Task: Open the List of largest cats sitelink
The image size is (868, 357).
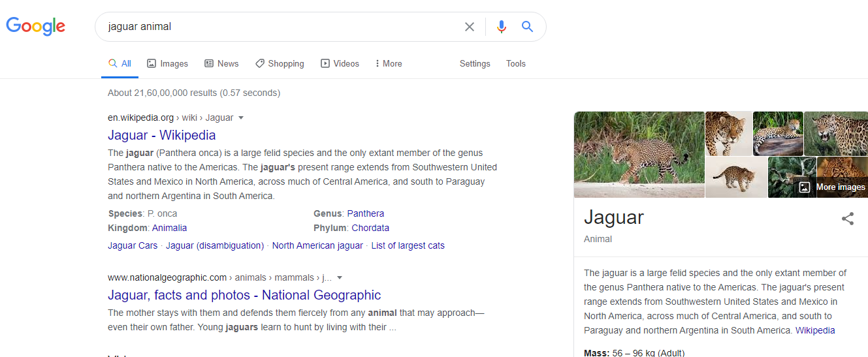Action: pyautogui.click(x=408, y=245)
